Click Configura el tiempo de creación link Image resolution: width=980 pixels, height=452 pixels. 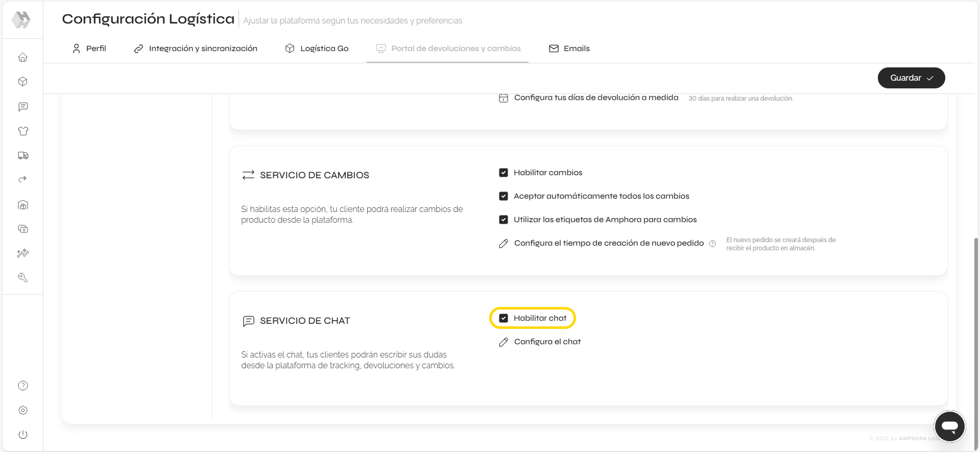(x=608, y=243)
